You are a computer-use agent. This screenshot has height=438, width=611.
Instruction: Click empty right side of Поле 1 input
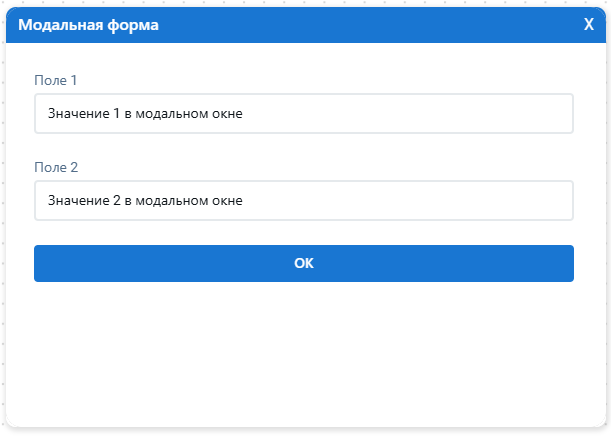pyautogui.click(x=450, y=114)
